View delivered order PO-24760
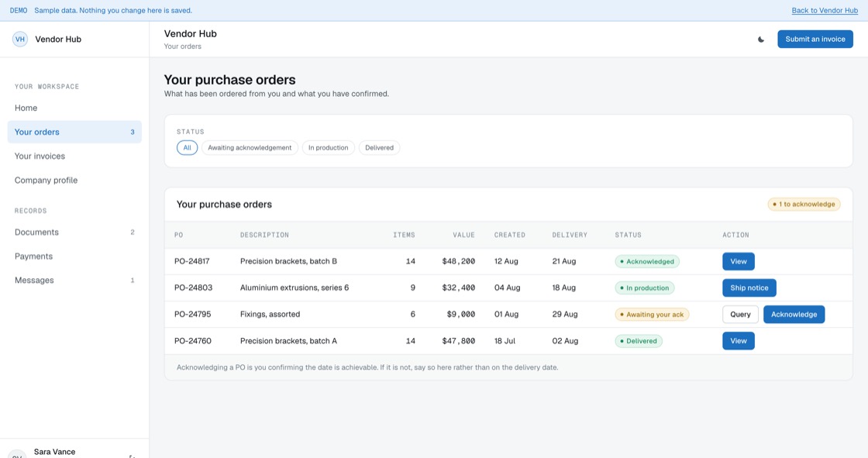Screen dimensions: 868x458 [738, 341]
